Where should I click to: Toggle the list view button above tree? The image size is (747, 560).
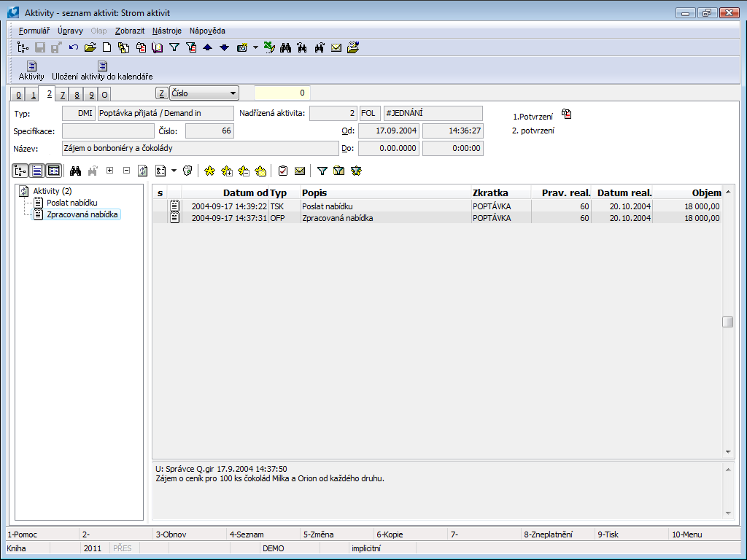36,171
